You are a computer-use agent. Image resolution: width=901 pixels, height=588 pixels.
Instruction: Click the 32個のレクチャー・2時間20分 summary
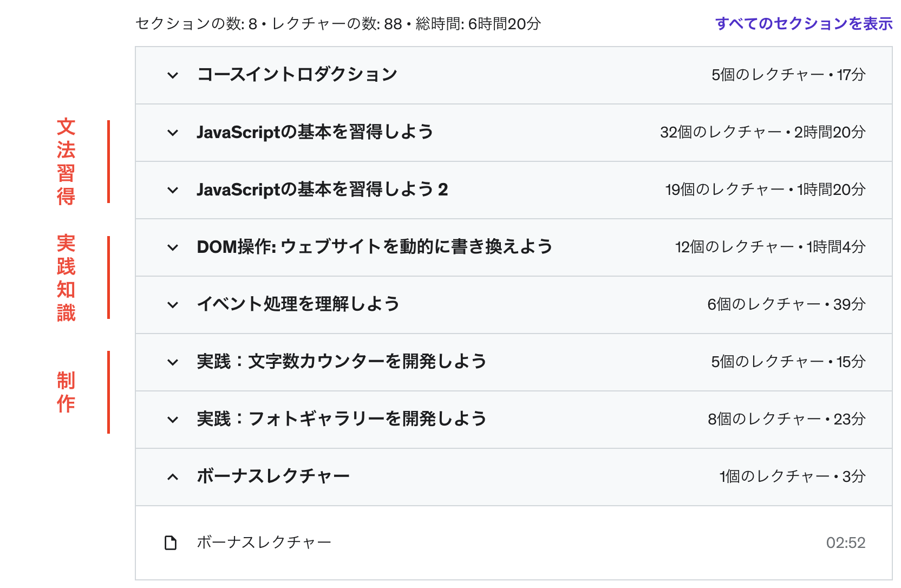763,132
